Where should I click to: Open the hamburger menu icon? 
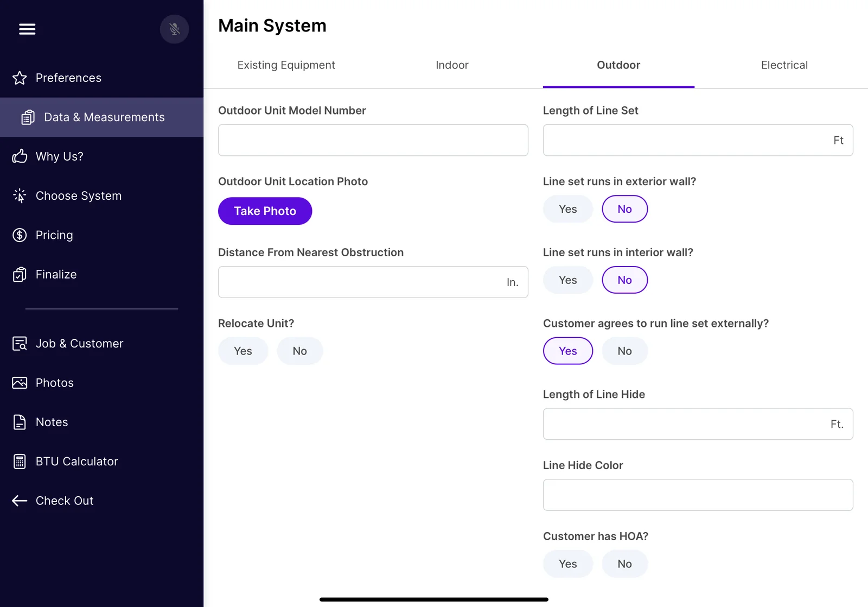click(x=27, y=29)
